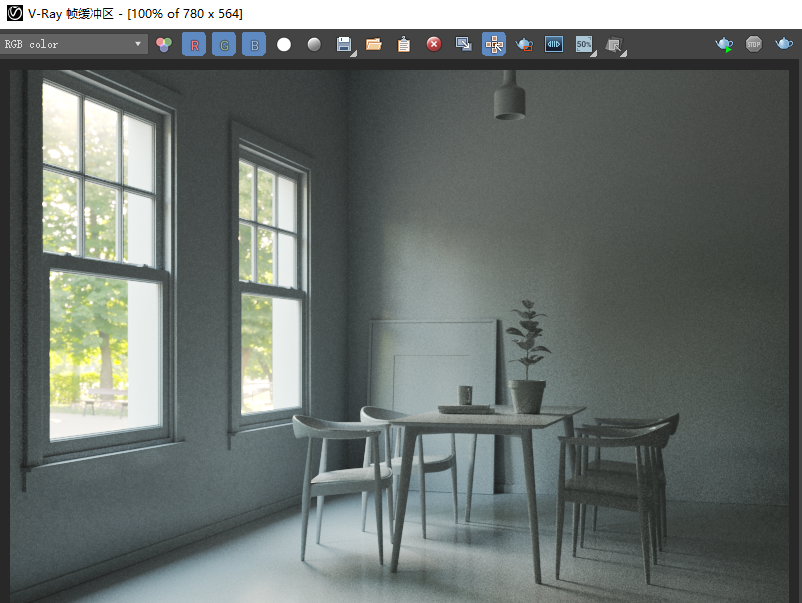Select region render teapot icon
The height and width of the screenshot is (603, 802).
pyautogui.click(x=524, y=44)
